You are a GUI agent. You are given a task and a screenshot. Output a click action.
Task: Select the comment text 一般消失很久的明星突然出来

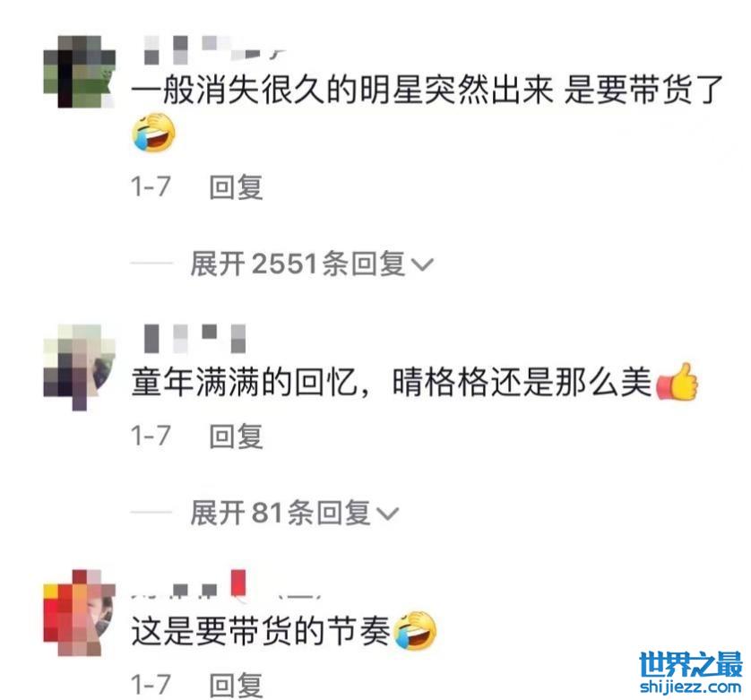(x=342, y=90)
